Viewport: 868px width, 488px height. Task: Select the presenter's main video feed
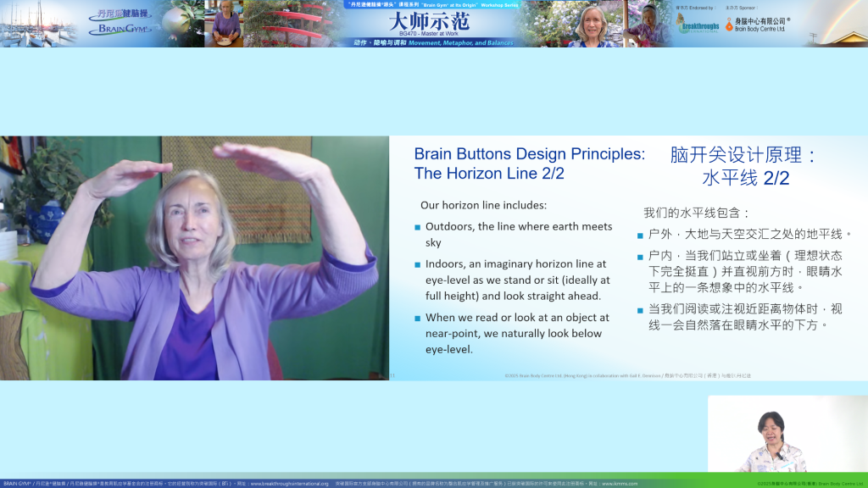click(194, 258)
